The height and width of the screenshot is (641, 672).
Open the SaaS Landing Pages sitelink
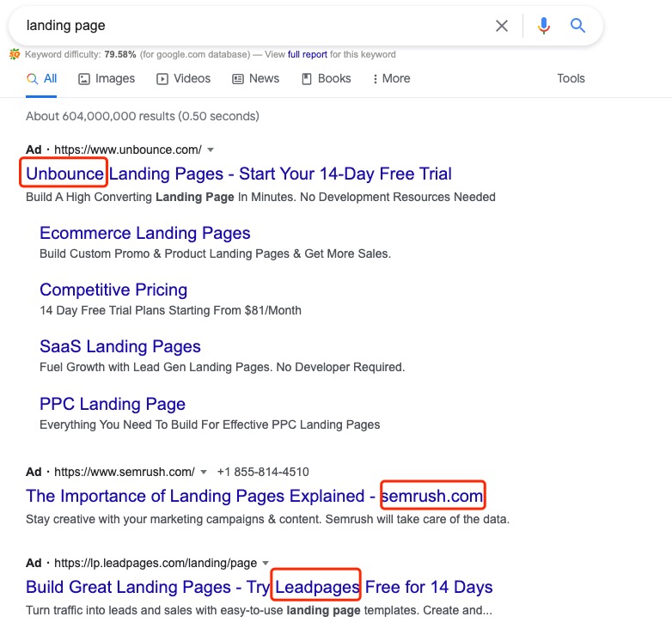(120, 346)
